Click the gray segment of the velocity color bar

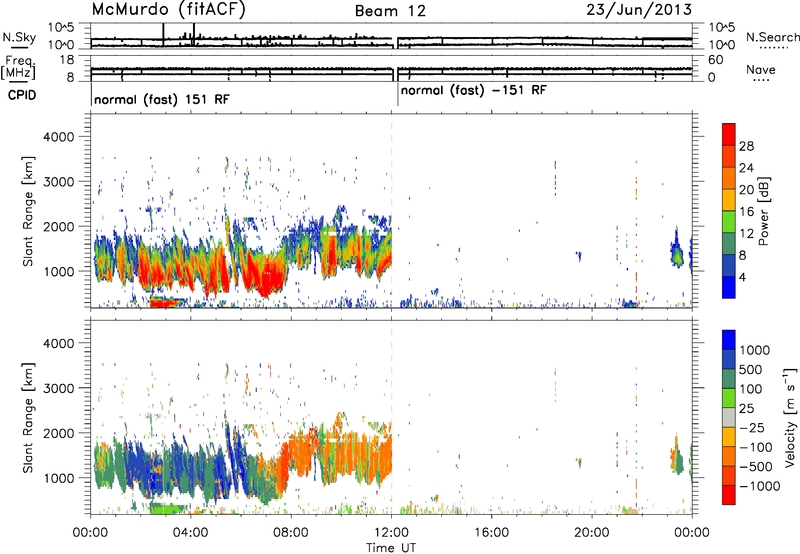[729, 418]
